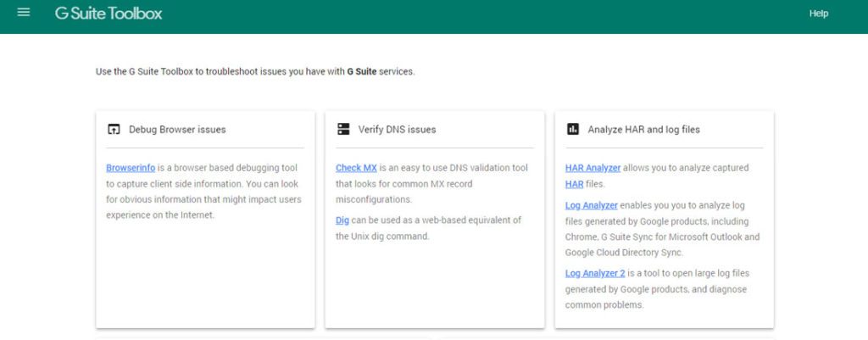The height and width of the screenshot is (340, 868).
Task: Click the Debug Browser issues card icon
Action: pyautogui.click(x=113, y=130)
